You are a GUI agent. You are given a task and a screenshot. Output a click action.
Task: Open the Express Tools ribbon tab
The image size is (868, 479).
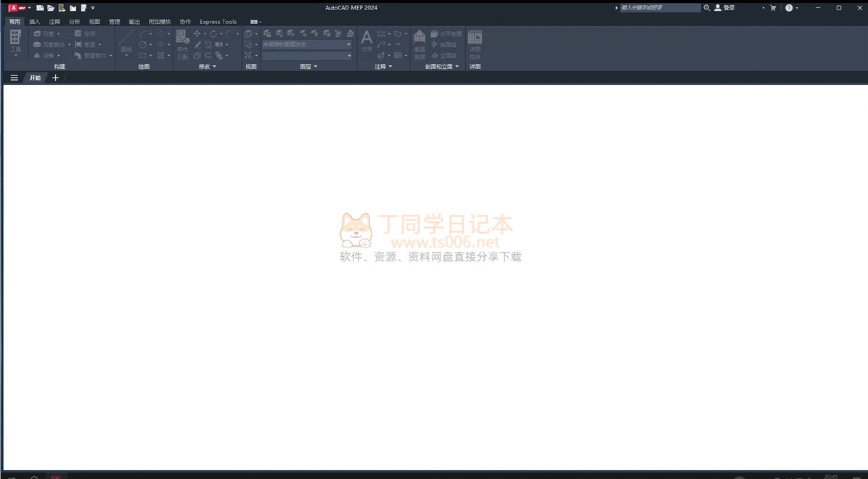tap(218, 22)
